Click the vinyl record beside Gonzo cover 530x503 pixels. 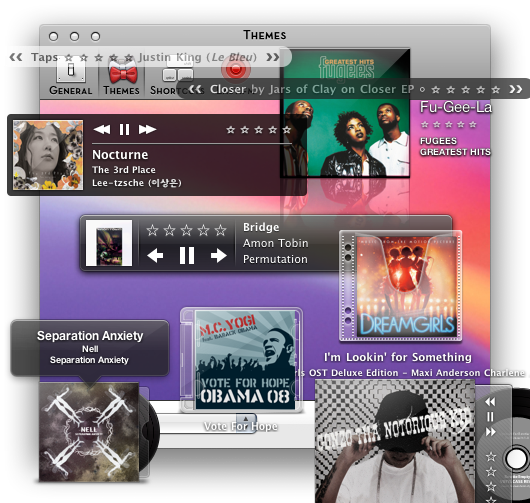pos(515,446)
